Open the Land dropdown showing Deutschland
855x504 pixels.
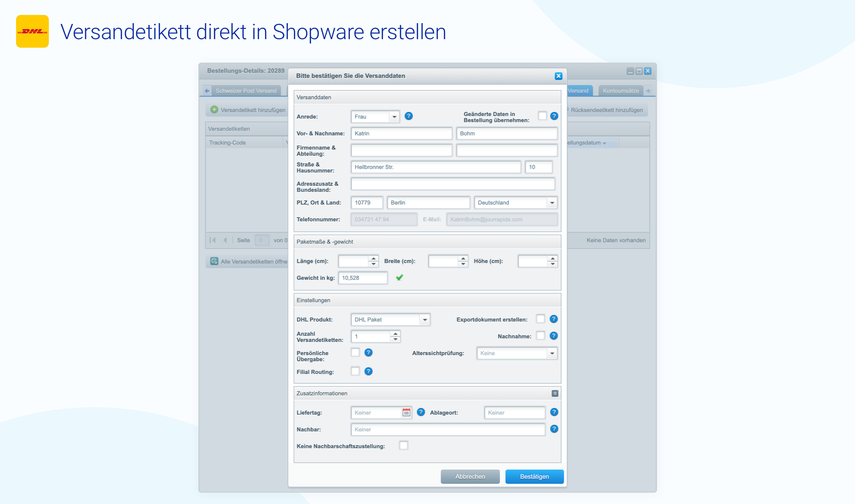(552, 203)
